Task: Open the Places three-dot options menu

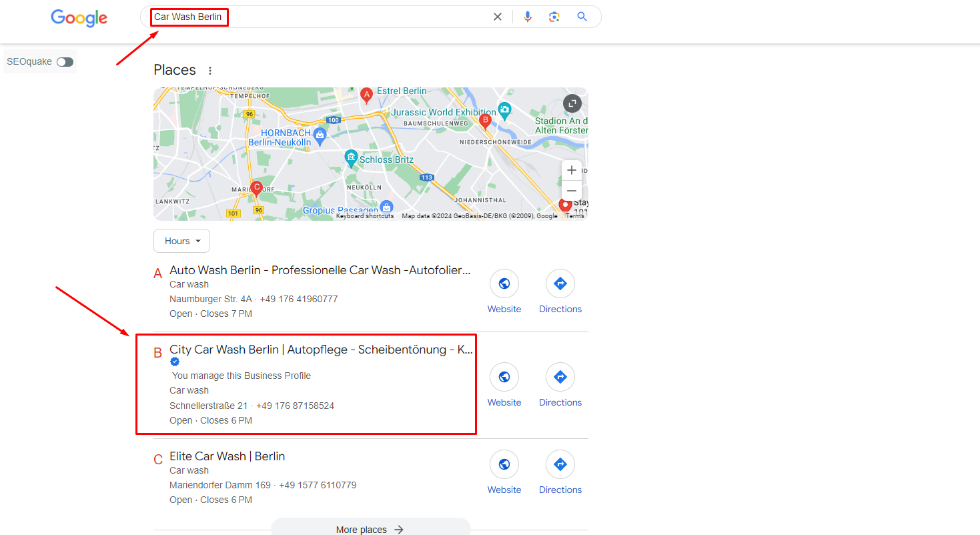Action: coord(210,71)
